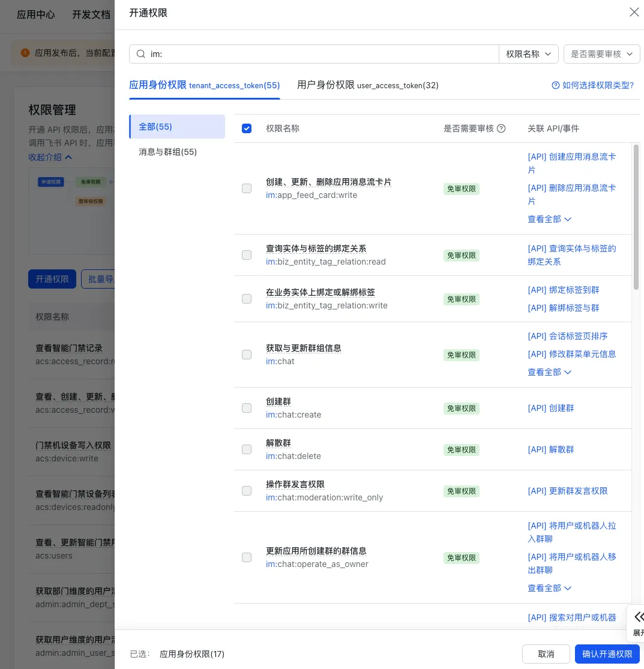Focus the permission search field containing im:
The width and height of the screenshot is (644, 669).
click(314, 54)
